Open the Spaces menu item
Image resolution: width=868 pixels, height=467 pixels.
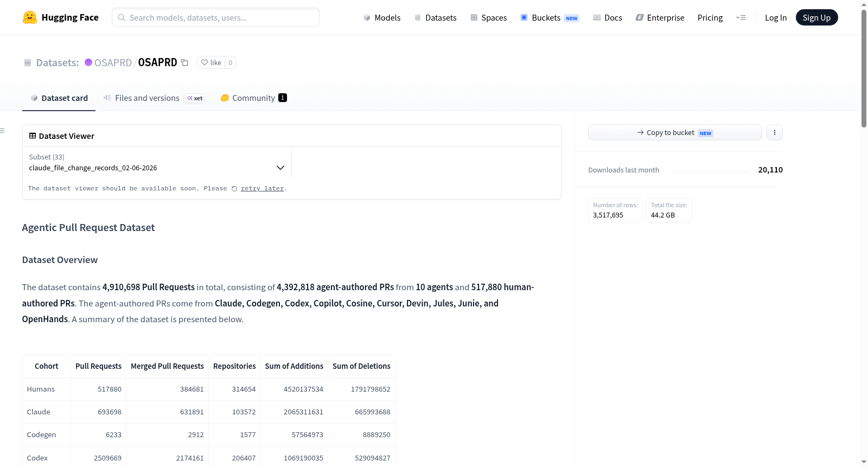tap(489, 17)
